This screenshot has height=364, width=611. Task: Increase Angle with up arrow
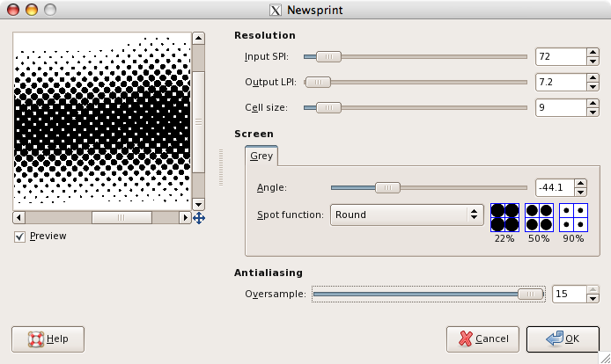(x=580, y=184)
